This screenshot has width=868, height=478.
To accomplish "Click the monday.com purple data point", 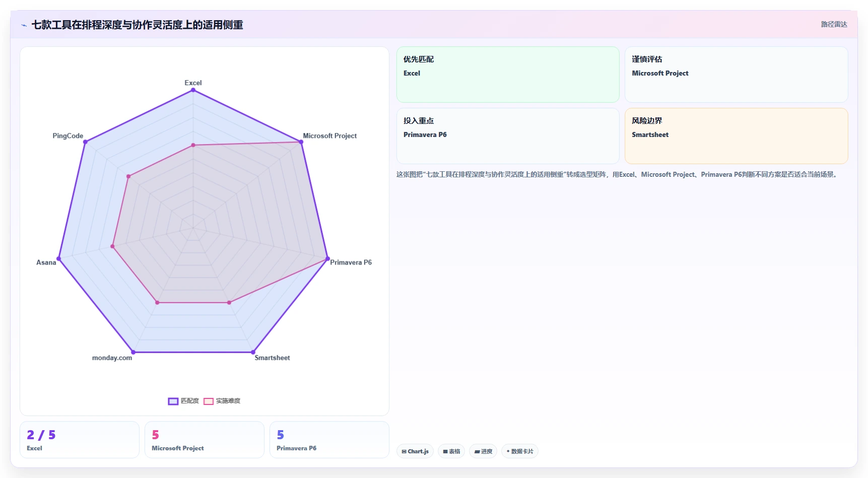I will [x=133, y=352].
